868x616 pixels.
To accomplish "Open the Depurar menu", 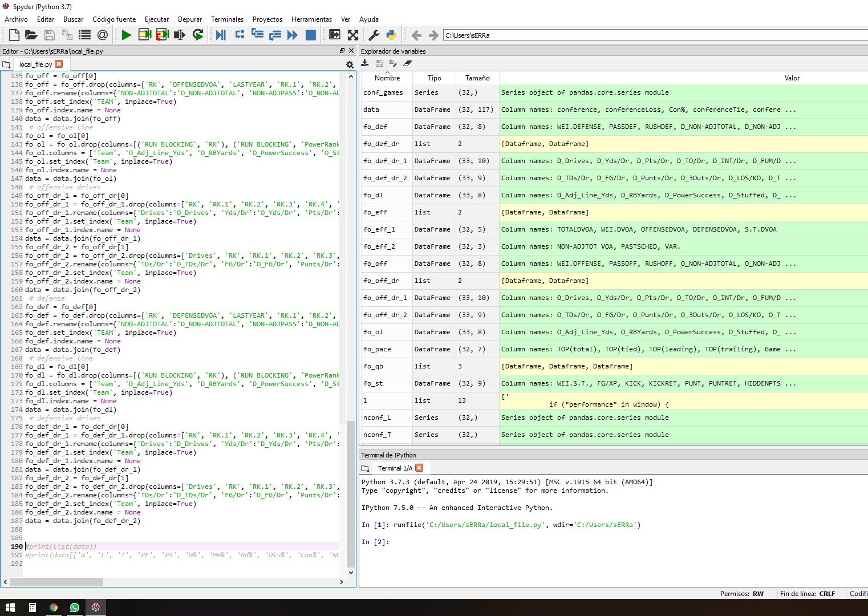I will pos(190,19).
